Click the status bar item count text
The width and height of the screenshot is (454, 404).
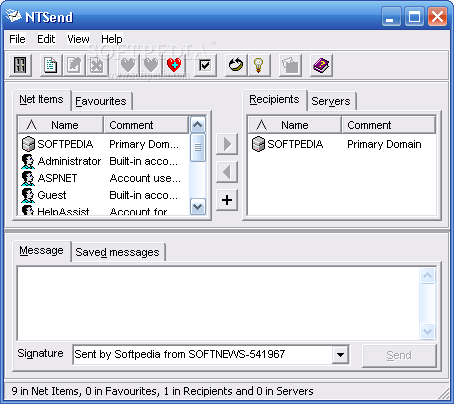[162, 391]
